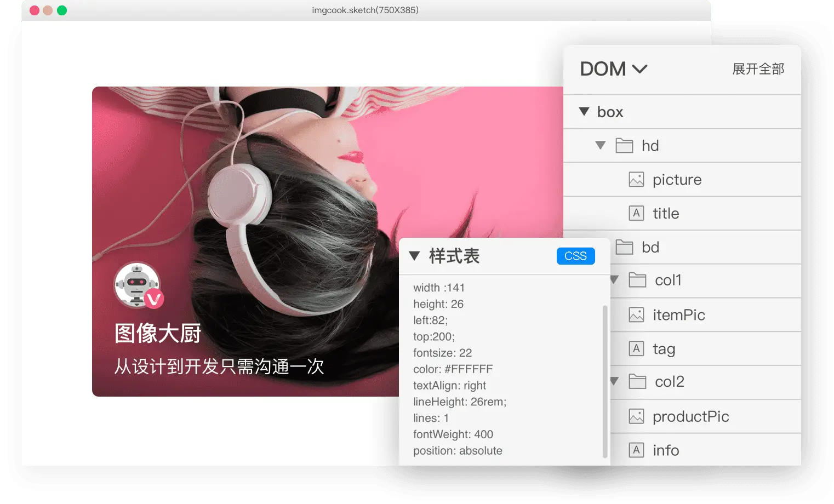Screen dimensions: 834x504
Task: Click the 'top:200;' style line
Action: click(x=434, y=336)
